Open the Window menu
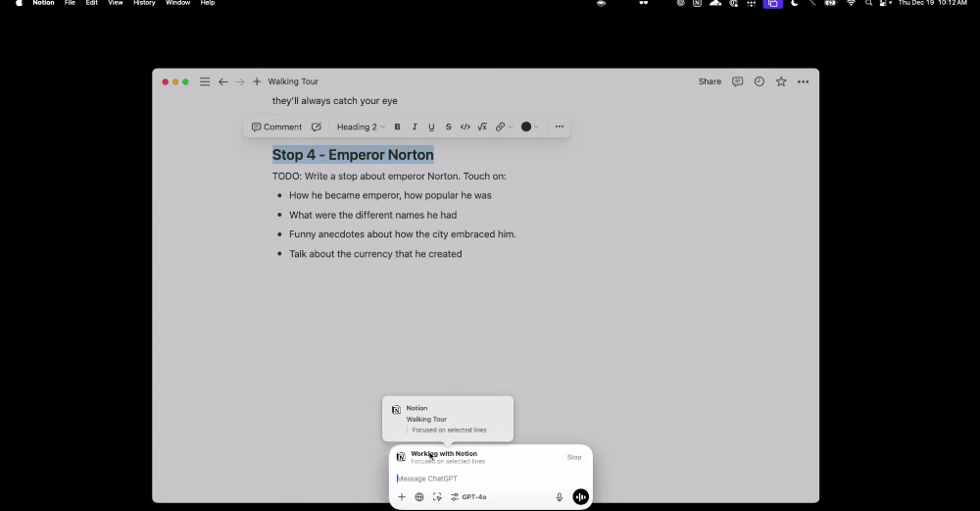The width and height of the screenshot is (980, 511). (x=177, y=3)
